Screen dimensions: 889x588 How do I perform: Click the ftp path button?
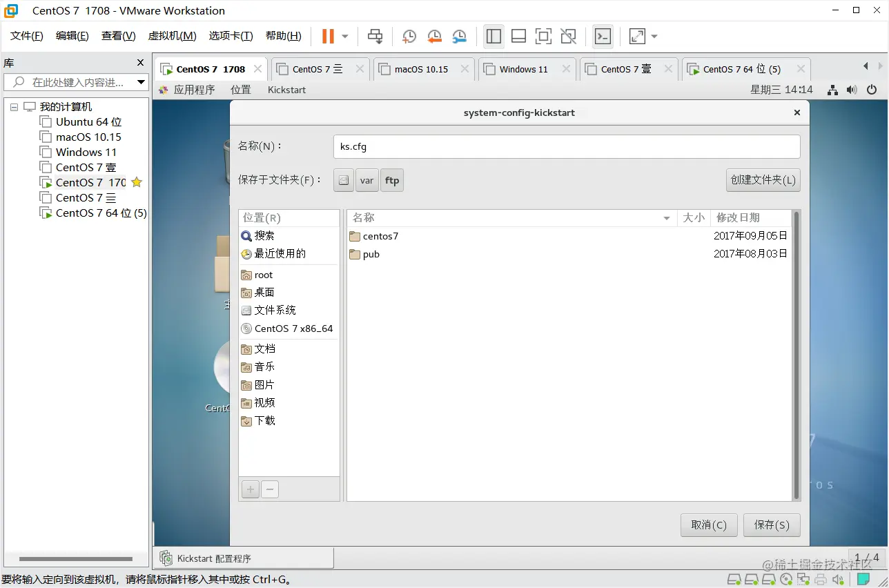click(x=392, y=180)
